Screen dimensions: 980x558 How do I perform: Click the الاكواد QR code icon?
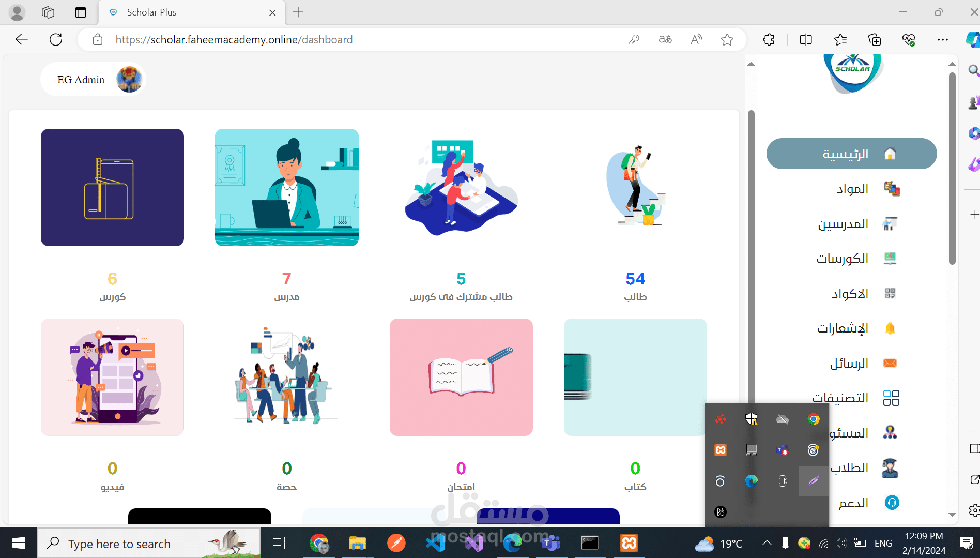(890, 294)
